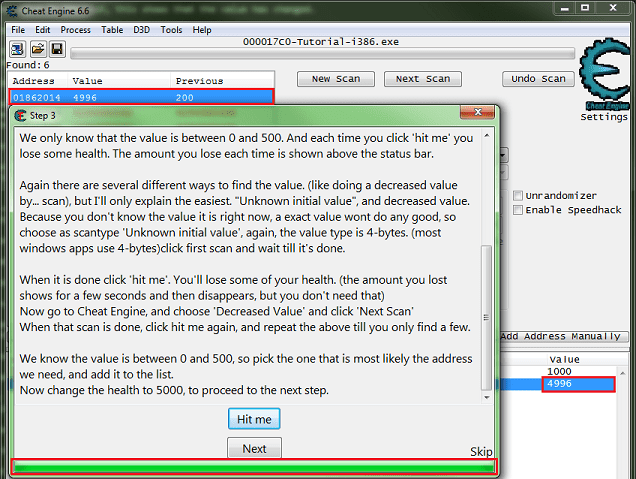Click the Hit me button
Image resolution: width=636 pixels, height=479 pixels.
point(254,419)
